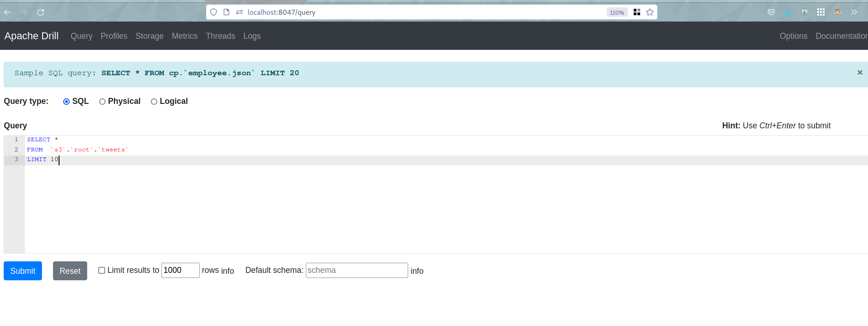This screenshot has width=868, height=326.
Task: Reload the page with the refresh icon
Action: point(41,12)
